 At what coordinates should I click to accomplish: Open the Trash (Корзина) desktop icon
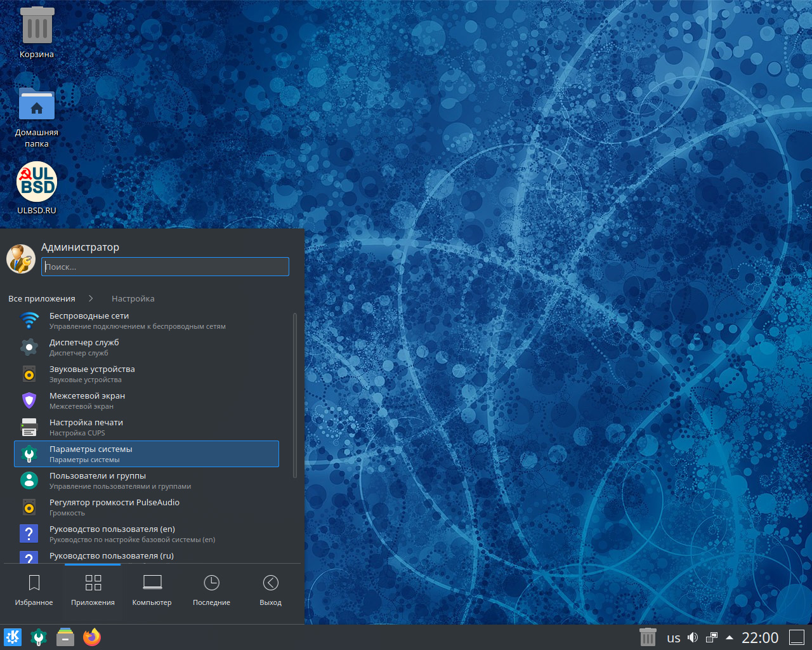pos(37,26)
